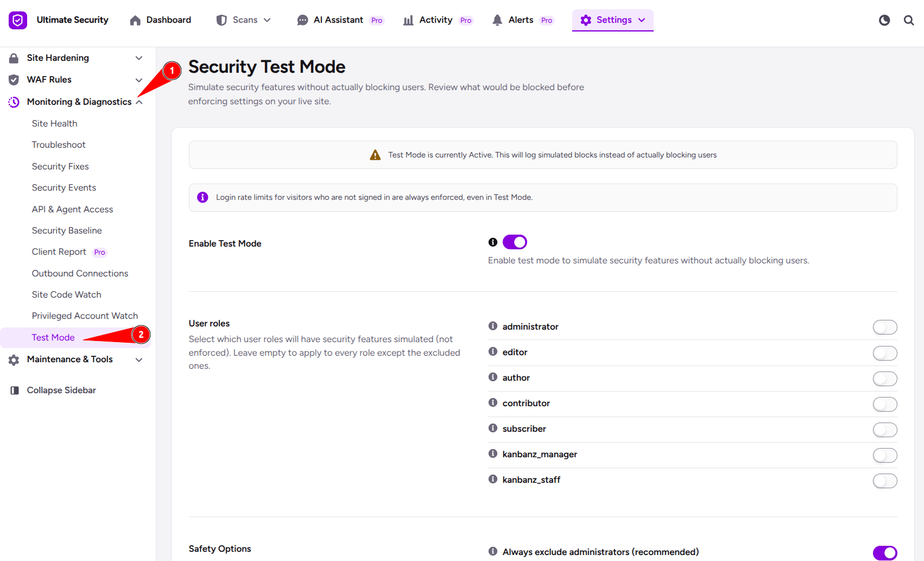Open the Settings dropdown menu
Image resolution: width=924 pixels, height=561 pixels.
coord(613,20)
